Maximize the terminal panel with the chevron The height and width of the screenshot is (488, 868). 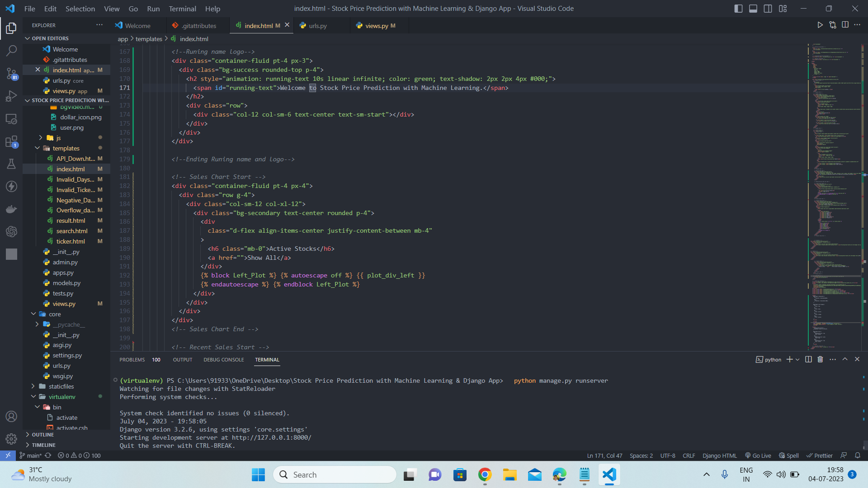tap(844, 359)
